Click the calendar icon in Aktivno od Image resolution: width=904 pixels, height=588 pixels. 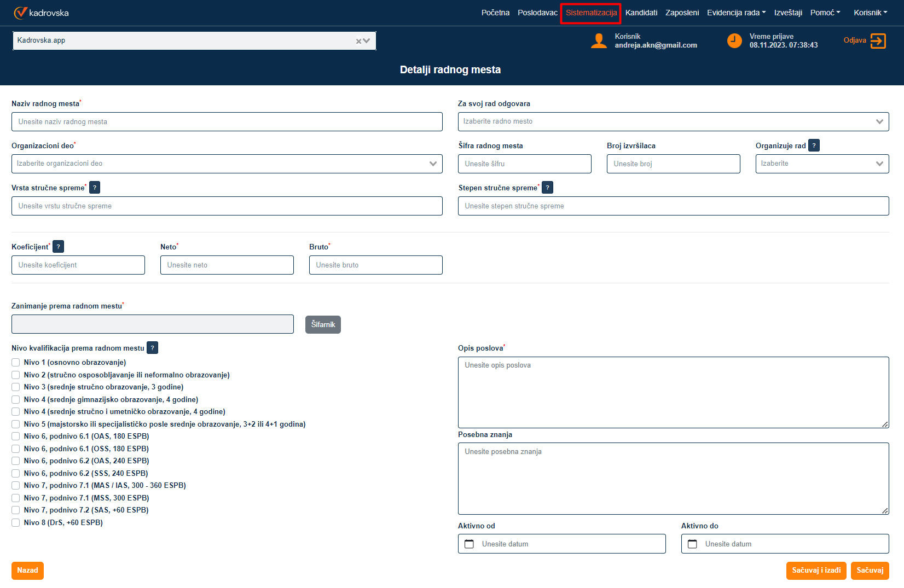click(469, 544)
